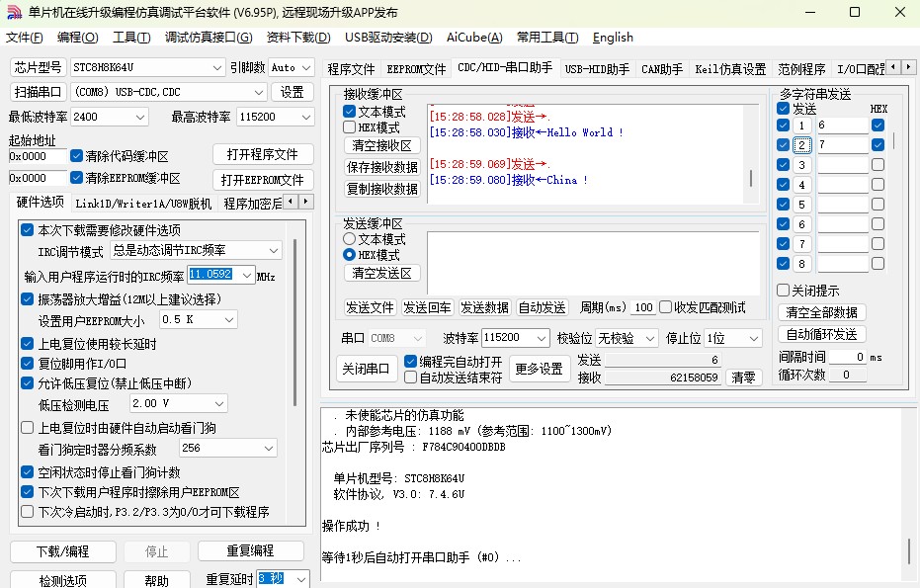This screenshot has width=920, height=588.
Task: Click the 清零 counter button
Action: [743, 378]
